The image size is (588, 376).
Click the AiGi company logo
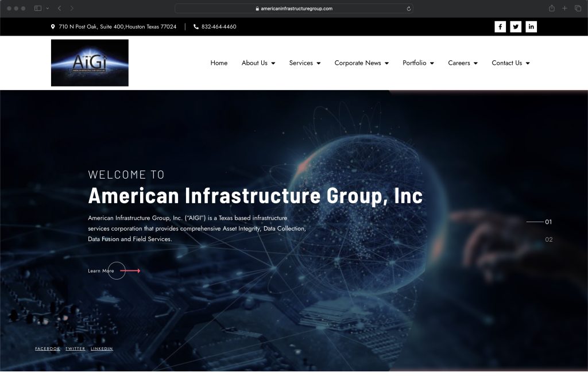[x=90, y=63]
